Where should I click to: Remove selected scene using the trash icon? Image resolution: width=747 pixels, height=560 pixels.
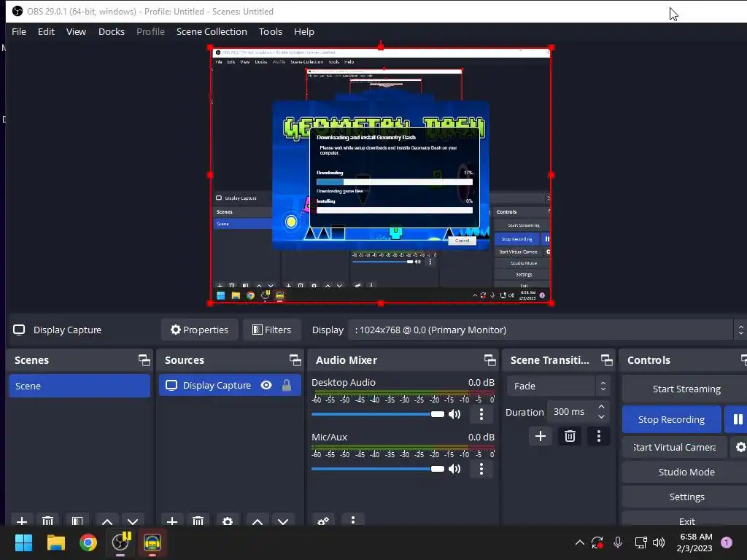(x=47, y=521)
